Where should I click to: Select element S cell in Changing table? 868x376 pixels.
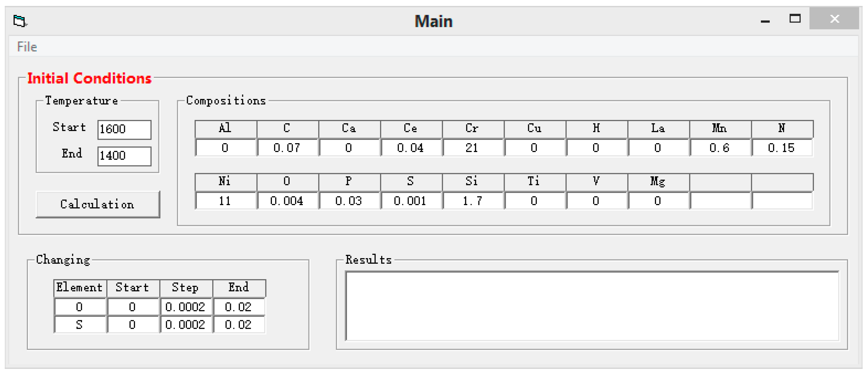pyautogui.click(x=80, y=325)
